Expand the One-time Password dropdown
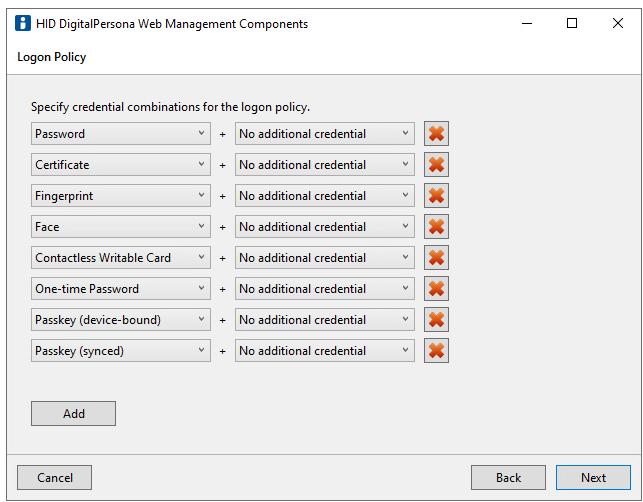The width and height of the screenshot is (643, 502). coord(120,289)
